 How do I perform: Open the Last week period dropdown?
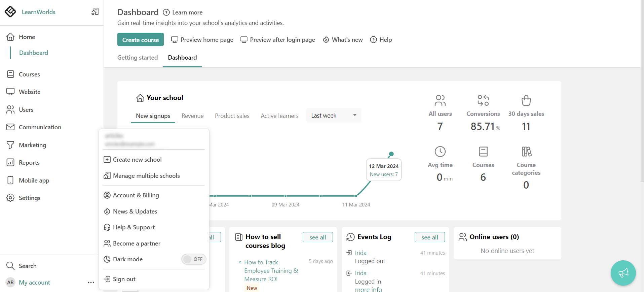pyautogui.click(x=333, y=116)
